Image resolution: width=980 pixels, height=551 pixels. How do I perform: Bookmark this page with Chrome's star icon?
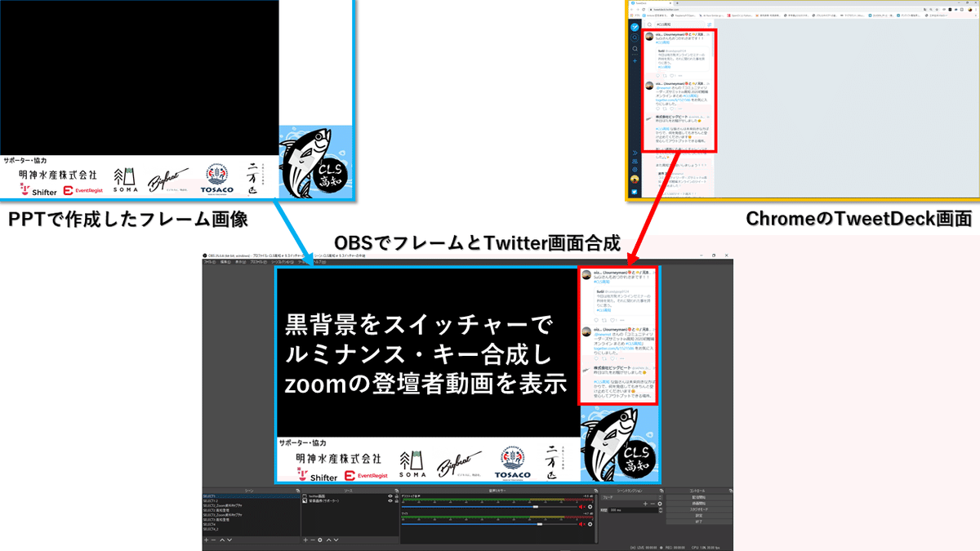coord(936,10)
